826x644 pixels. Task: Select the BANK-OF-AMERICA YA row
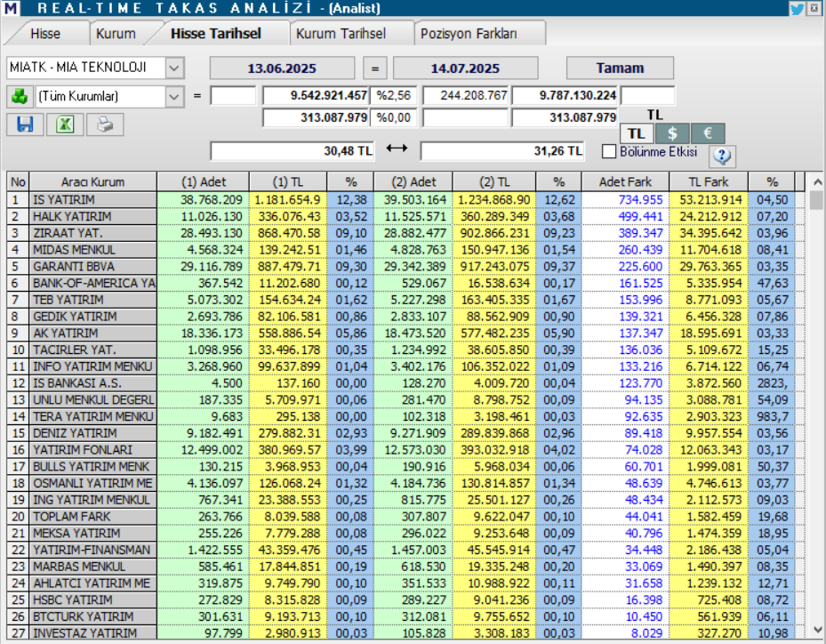tap(405, 284)
